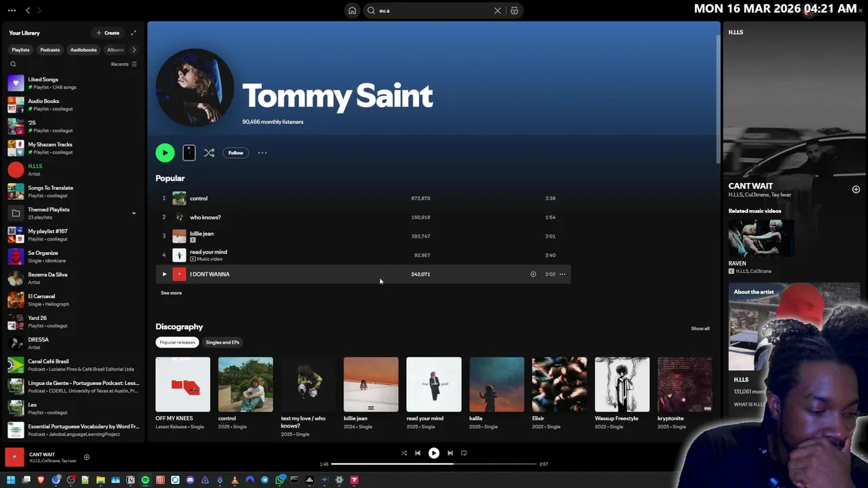Open Windows Start menu
868x488 pixels.
pos(11,480)
